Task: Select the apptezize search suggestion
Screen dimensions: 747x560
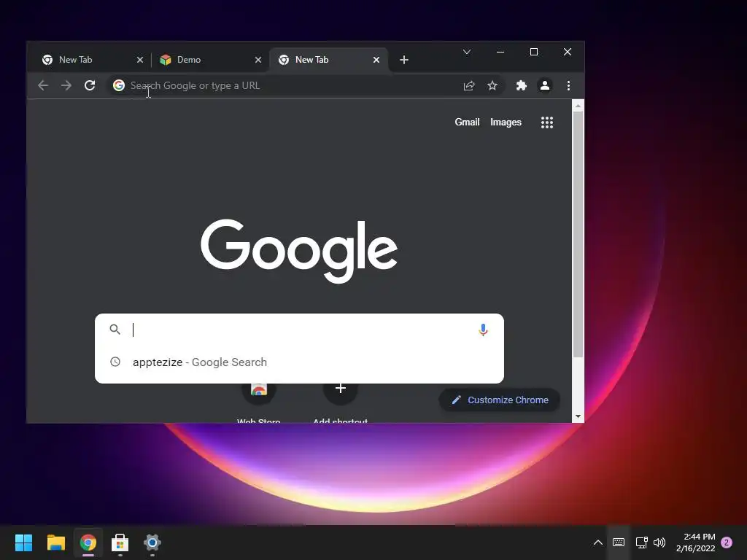Action: (x=299, y=362)
